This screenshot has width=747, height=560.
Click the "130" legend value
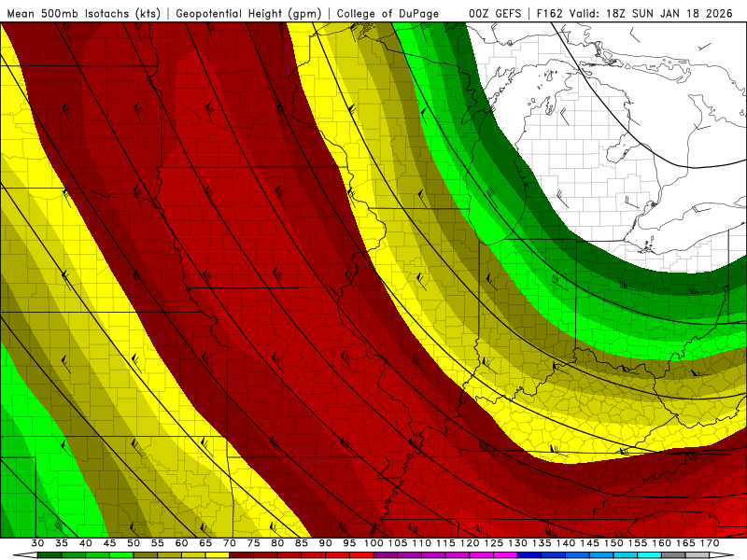(x=518, y=543)
